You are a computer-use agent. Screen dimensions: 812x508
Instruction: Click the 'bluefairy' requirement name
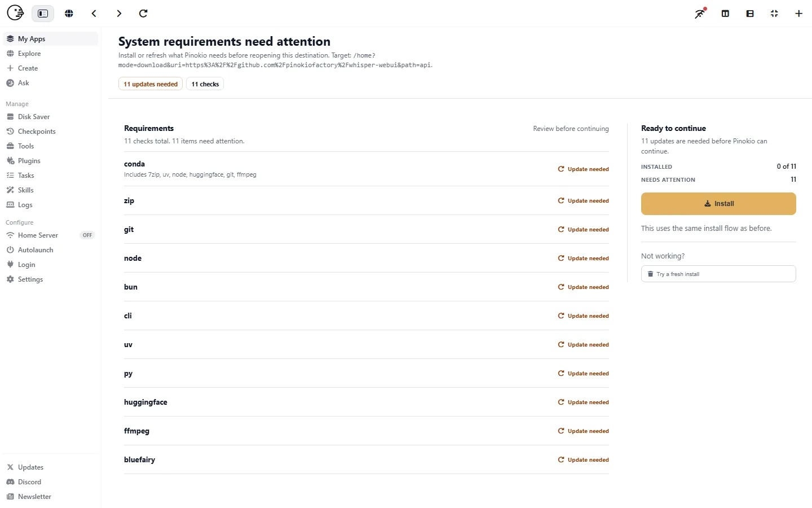coord(139,459)
